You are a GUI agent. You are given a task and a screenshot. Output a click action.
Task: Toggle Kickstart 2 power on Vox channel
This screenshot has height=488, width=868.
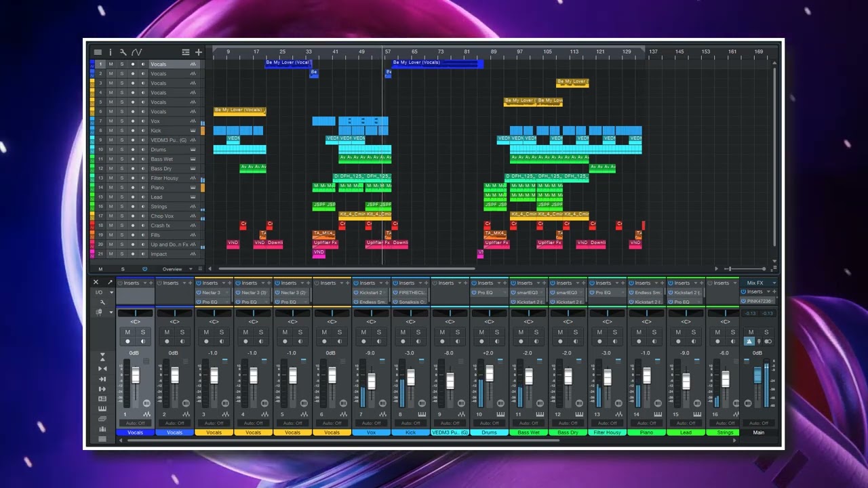[x=356, y=293]
